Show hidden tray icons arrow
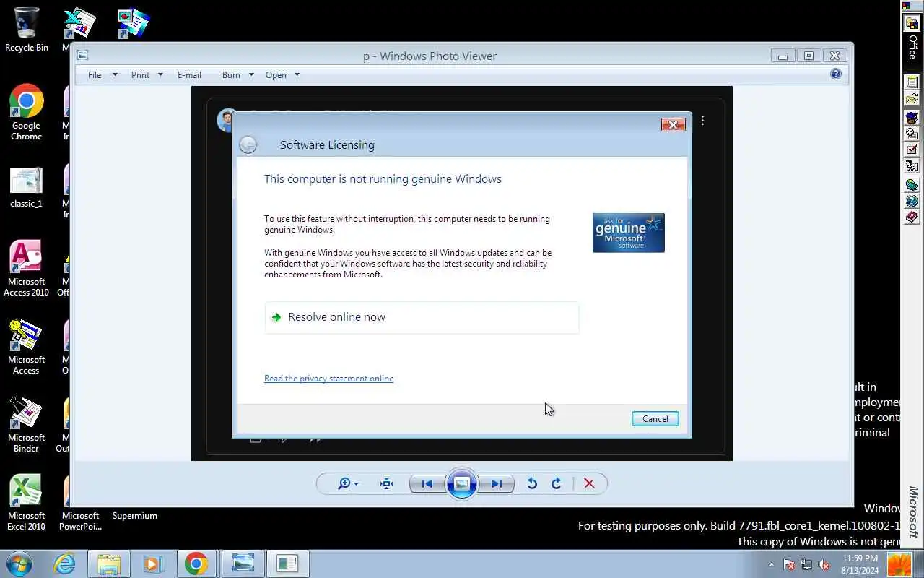Image resolution: width=924 pixels, height=578 pixels. [x=771, y=564]
